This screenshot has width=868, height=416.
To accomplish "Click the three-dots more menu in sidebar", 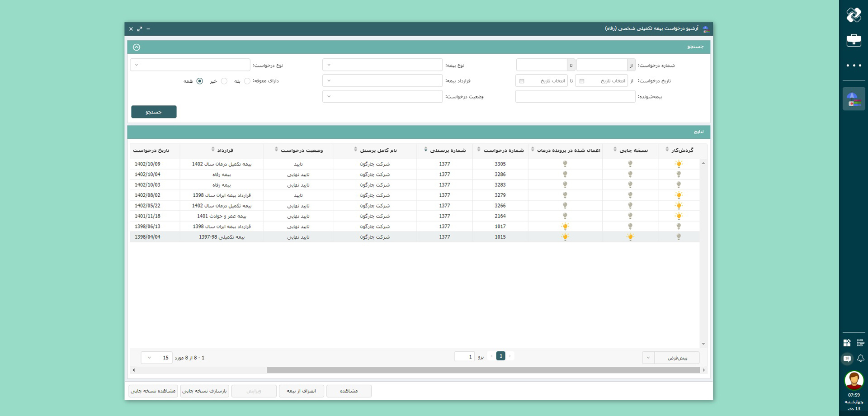I will coord(854,66).
